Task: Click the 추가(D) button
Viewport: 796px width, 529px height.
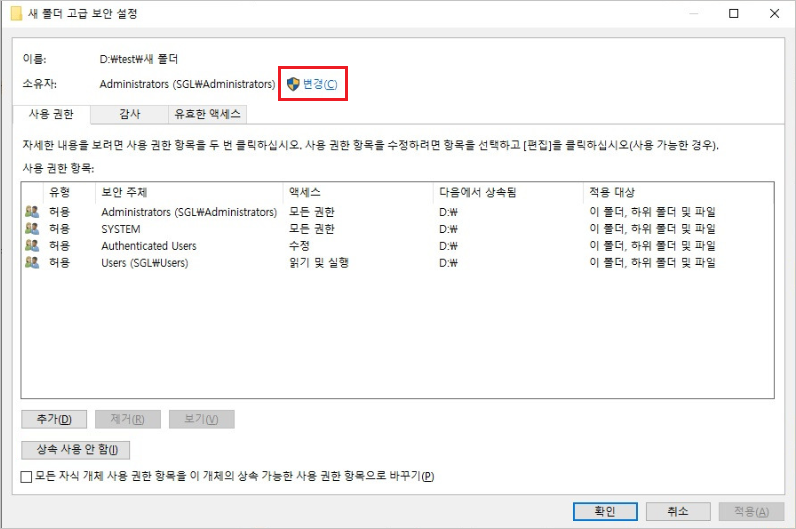Action: point(54,419)
